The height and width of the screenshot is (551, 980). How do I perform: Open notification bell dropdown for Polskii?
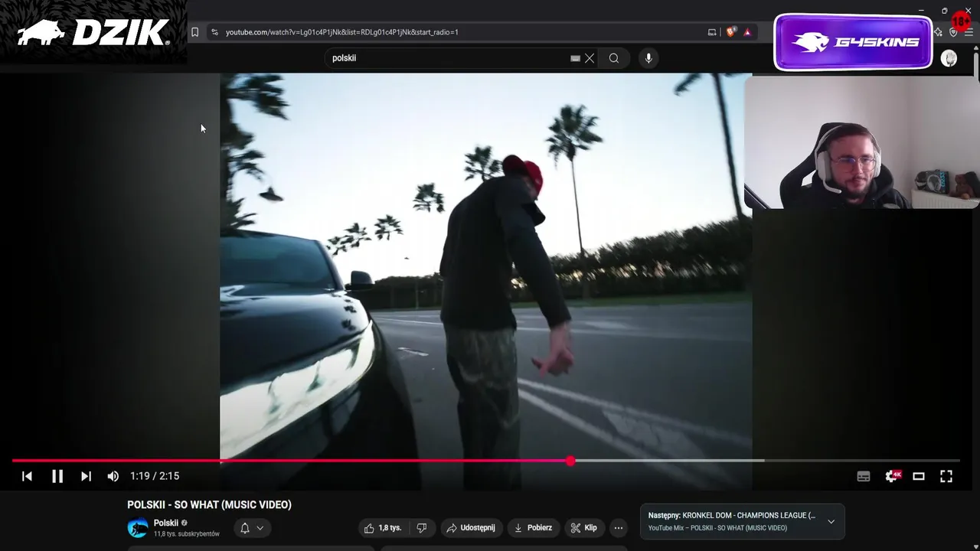[x=252, y=528]
